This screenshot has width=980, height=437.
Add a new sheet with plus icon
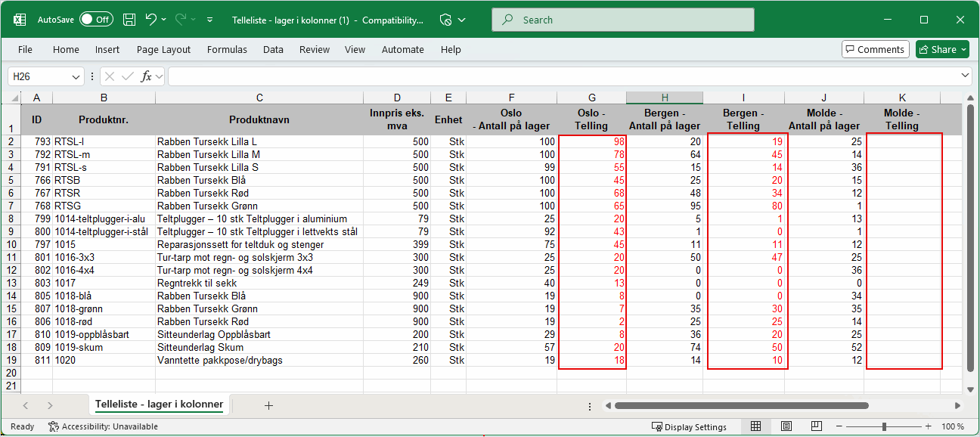point(268,405)
